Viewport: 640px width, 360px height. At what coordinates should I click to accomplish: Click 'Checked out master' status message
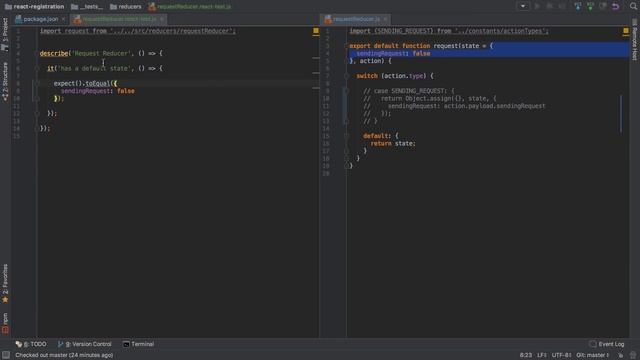[64, 355]
